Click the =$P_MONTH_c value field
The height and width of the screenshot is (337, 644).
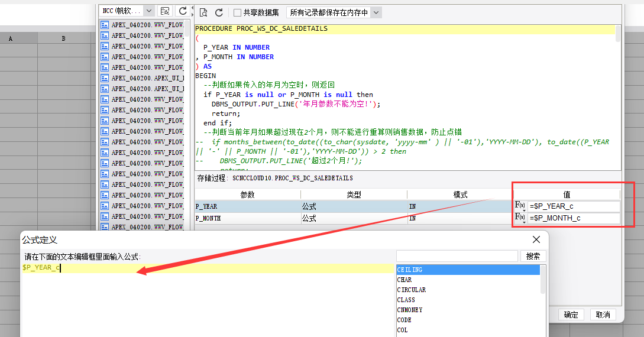(x=574, y=218)
